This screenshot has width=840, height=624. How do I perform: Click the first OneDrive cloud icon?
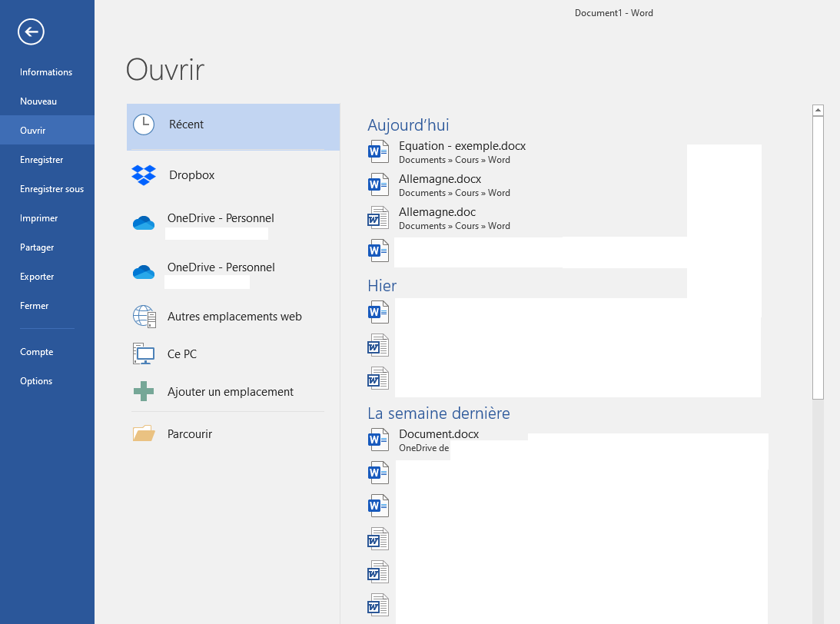[x=144, y=223]
